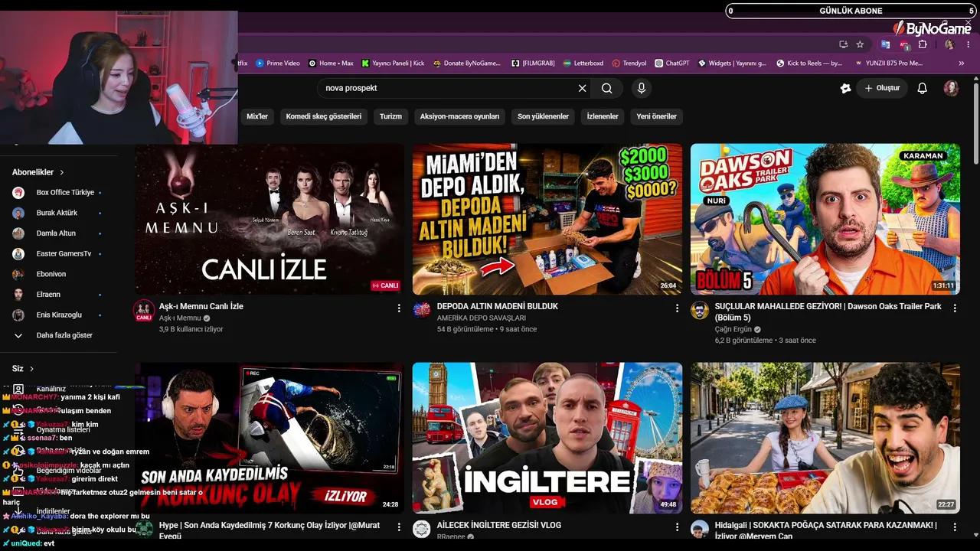Image resolution: width=980 pixels, height=551 pixels.
Task: Click the RRaenee channel avatar icon
Action: pos(422,530)
